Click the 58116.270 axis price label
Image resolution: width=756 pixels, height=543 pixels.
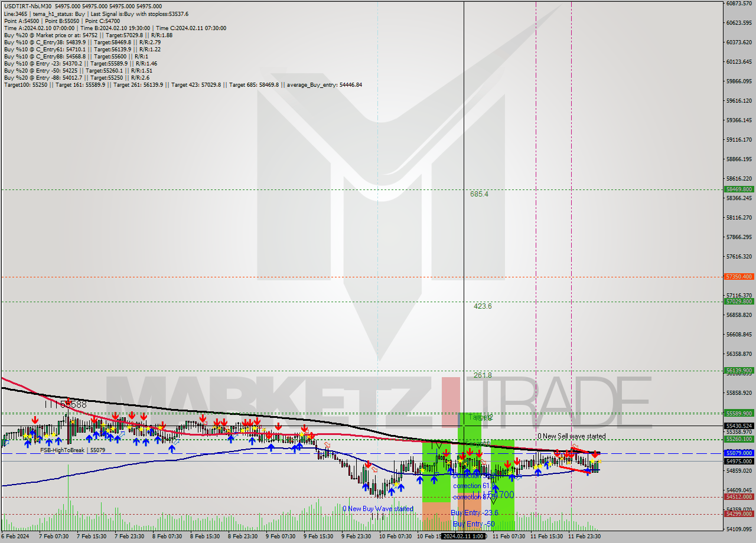738,218
